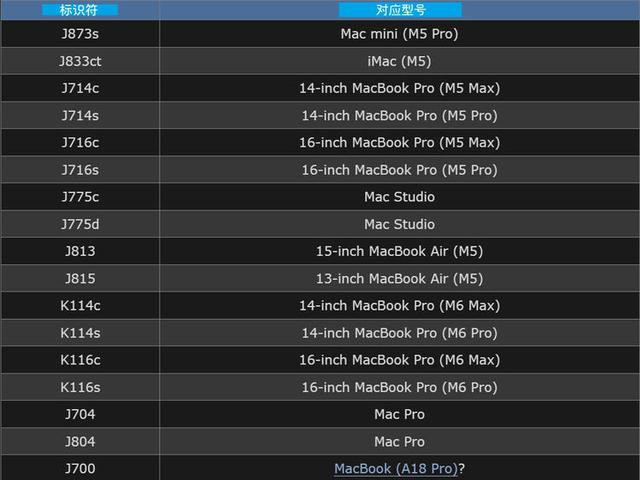Select the K116c identifier cell

pos(80,360)
